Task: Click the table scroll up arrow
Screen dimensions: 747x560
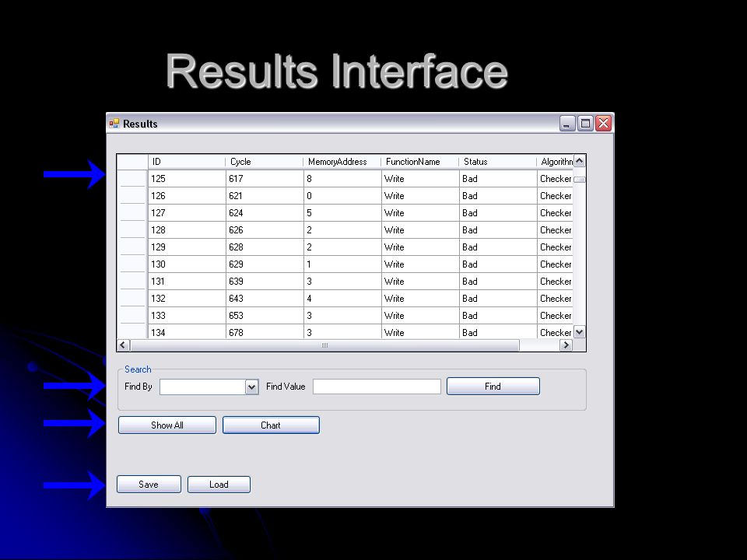Action: [x=579, y=161]
